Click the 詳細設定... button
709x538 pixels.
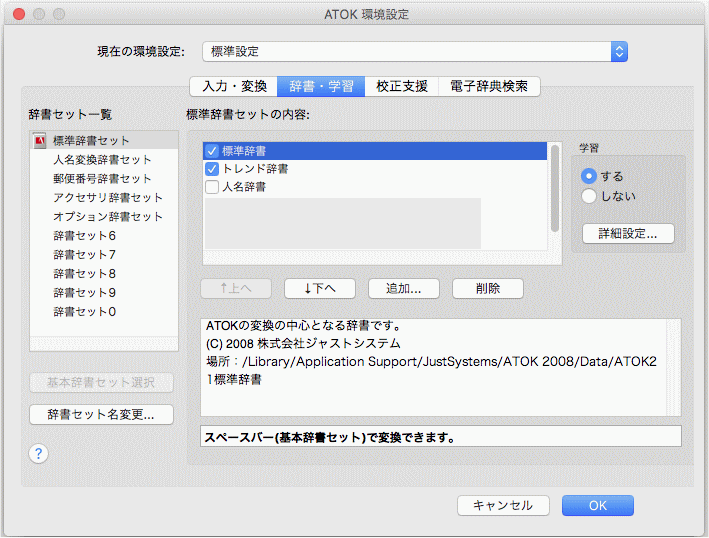pyautogui.click(x=628, y=234)
